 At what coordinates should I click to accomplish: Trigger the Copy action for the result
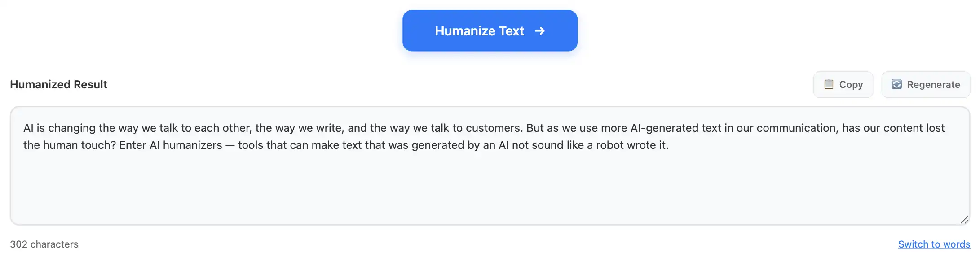click(x=843, y=84)
